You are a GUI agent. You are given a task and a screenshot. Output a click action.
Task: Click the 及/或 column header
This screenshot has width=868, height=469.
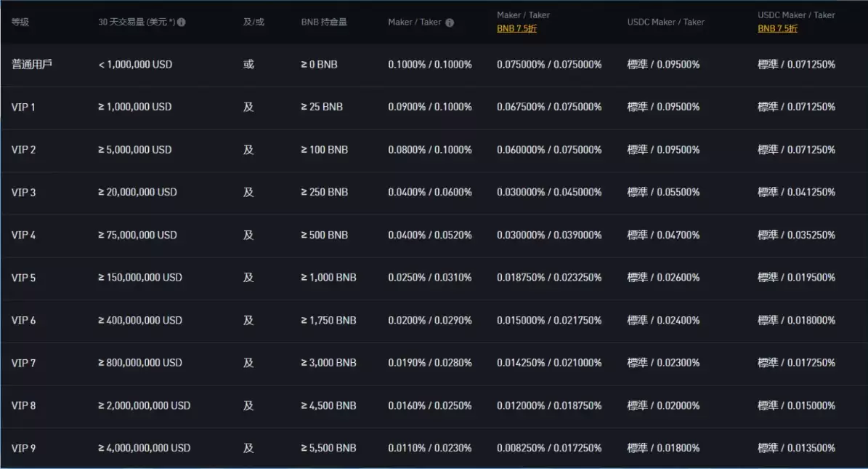[253, 22]
